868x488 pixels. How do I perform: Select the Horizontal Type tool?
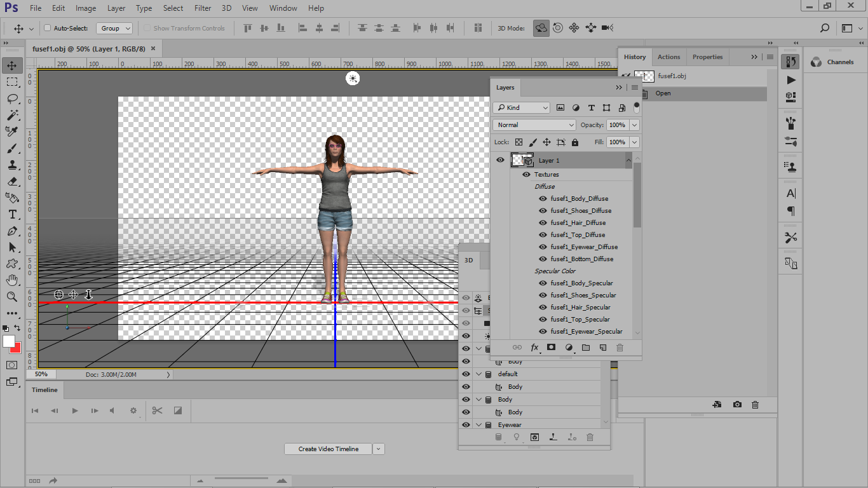[12, 214]
